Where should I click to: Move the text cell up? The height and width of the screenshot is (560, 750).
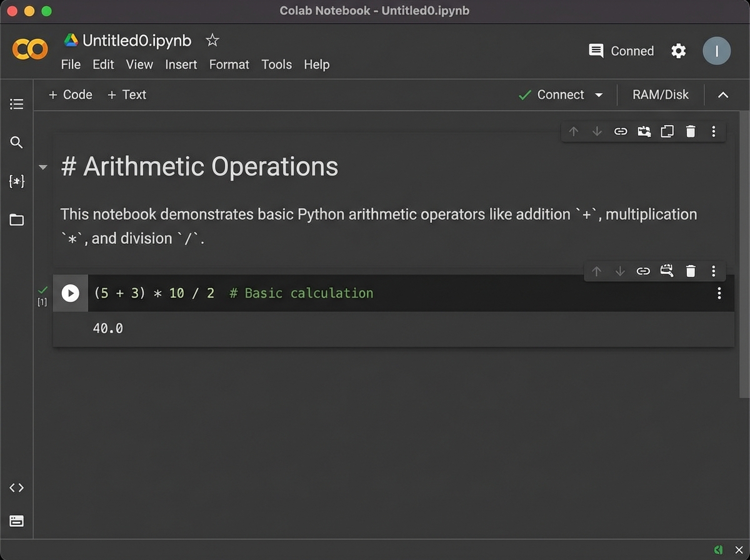tap(574, 131)
